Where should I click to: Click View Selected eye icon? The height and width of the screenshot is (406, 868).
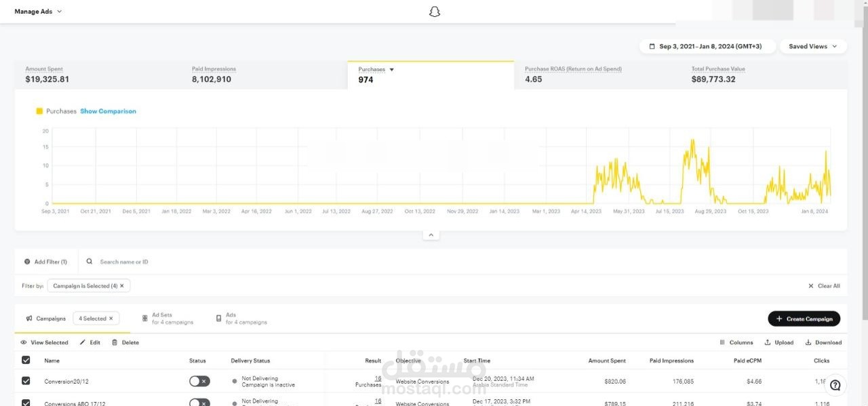[24, 342]
